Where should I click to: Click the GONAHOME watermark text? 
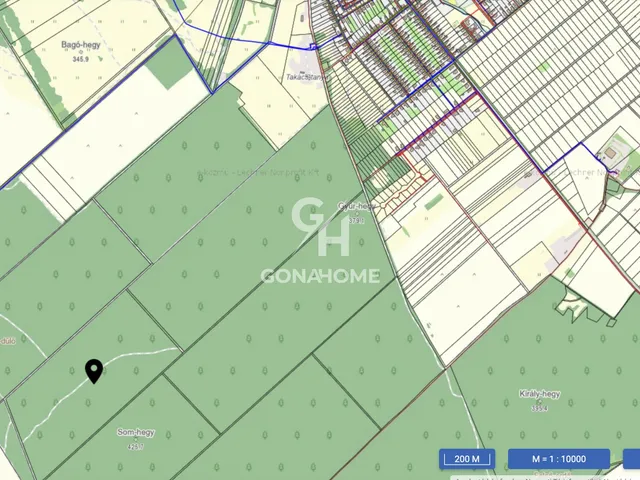[x=320, y=276]
